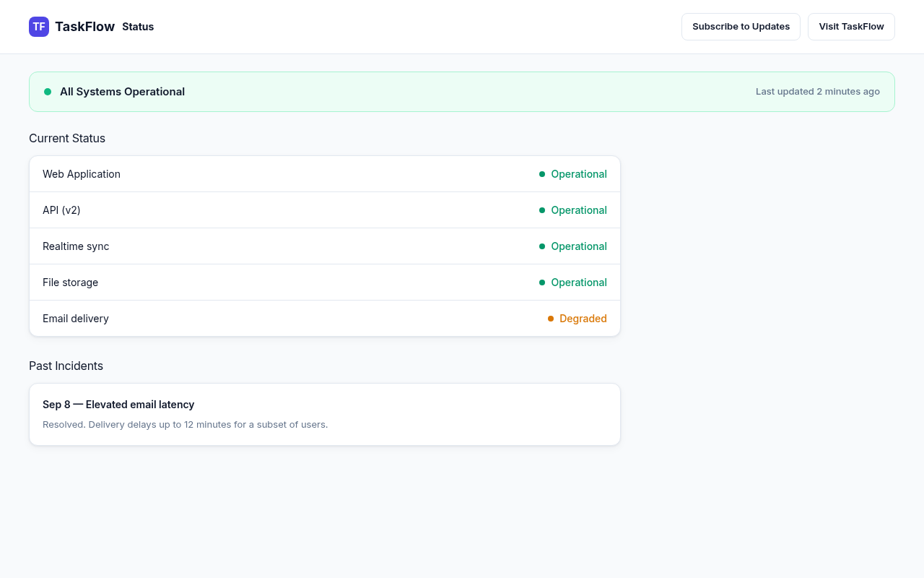Select the Web Application row label

[x=82, y=174]
